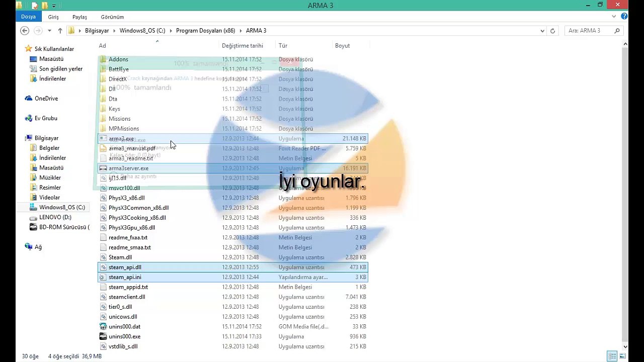Click the unins000.exe application icon

(103, 336)
